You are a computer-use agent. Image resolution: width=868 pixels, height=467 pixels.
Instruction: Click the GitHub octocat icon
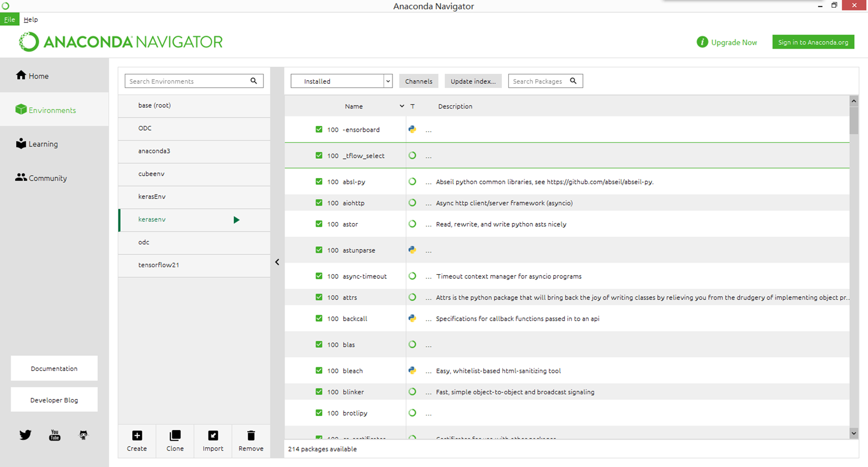pyautogui.click(x=83, y=435)
